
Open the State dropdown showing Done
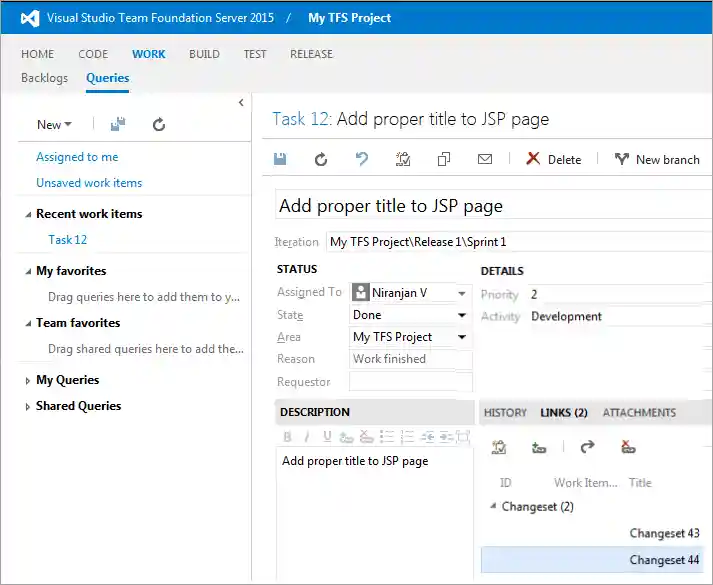click(461, 315)
